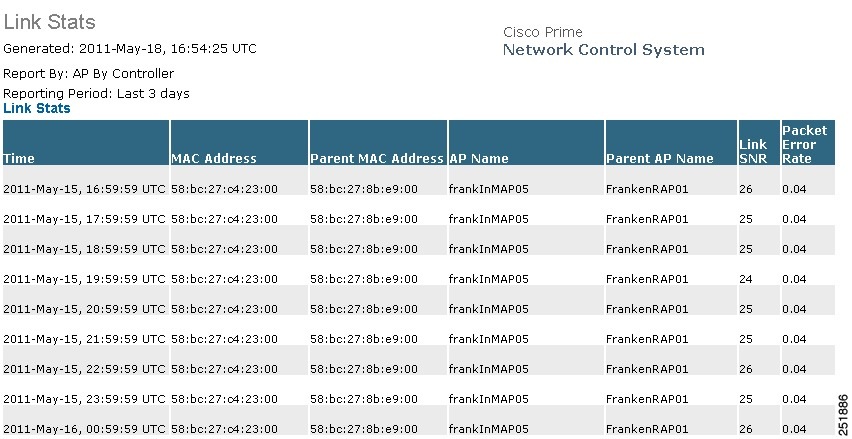
Task: Click the 2011-May-15, 16:59:59 UTC time cell
Action: click(x=84, y=189)
